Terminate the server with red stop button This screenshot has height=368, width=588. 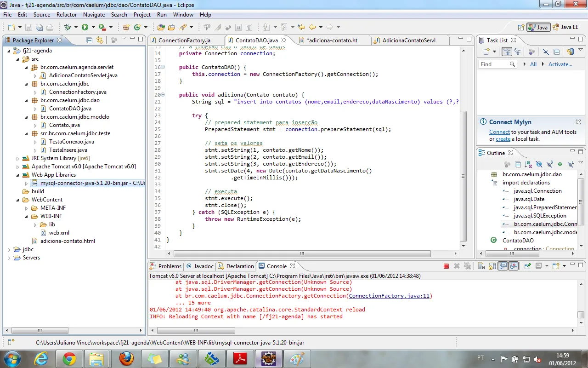point(446,266)
